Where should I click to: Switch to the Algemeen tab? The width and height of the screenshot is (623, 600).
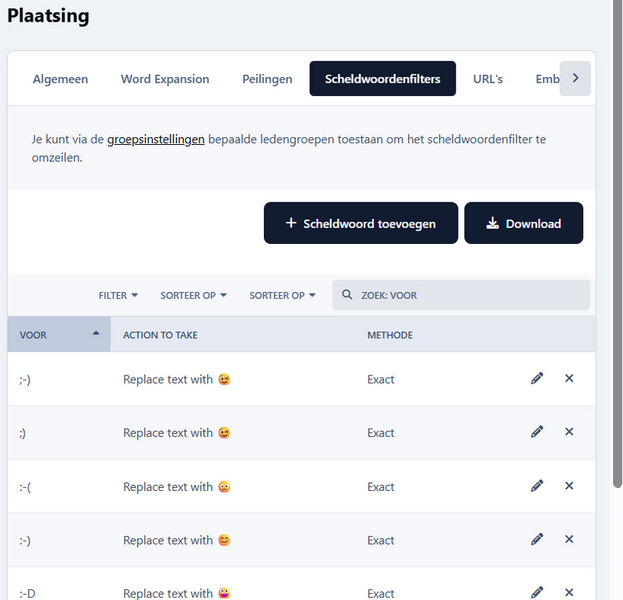(x=60, y=79)
